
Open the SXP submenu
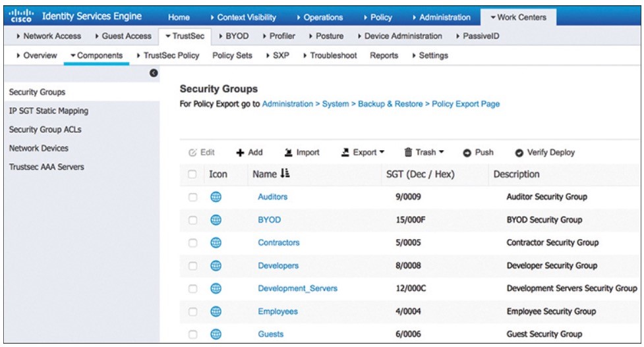[278, 55]
